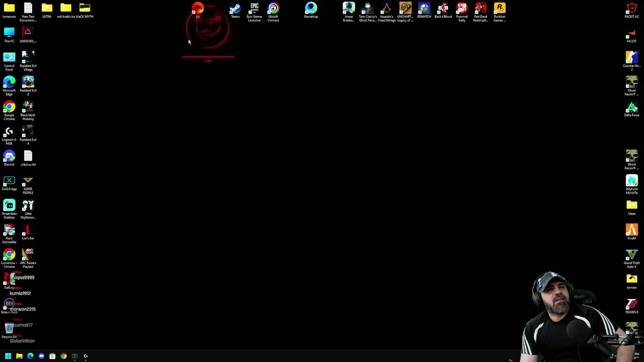Viewport: 644px width, 362px height.
Task: Select the Red Dead Redemption shortcut
Action: [480, 12]
